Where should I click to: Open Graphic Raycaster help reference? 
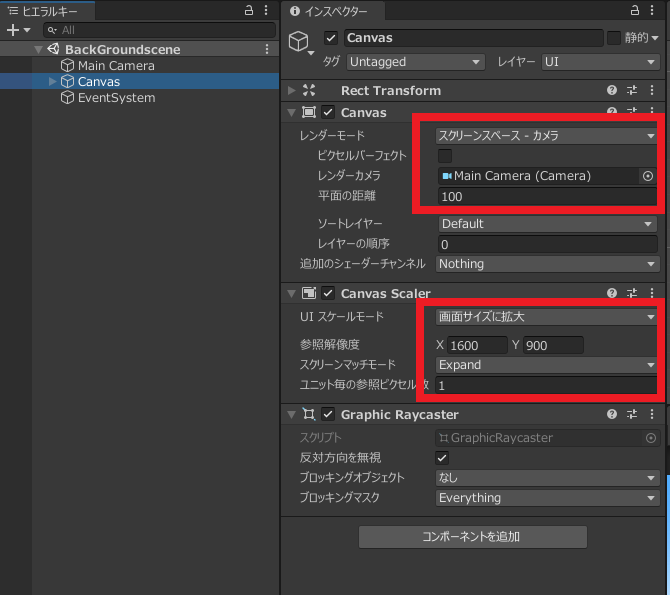tap(612, 414)
